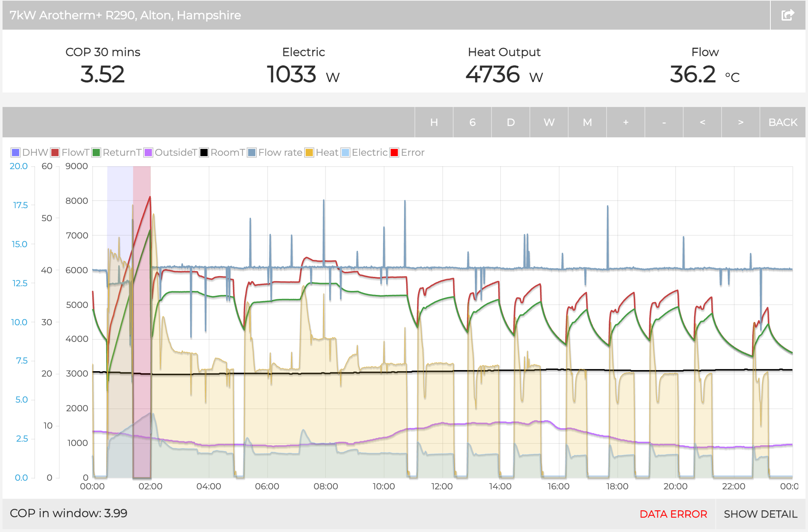This screenshot has height=532, width=808.
Task: Click the DATA ERROR link
Action: tap(673, 514)
